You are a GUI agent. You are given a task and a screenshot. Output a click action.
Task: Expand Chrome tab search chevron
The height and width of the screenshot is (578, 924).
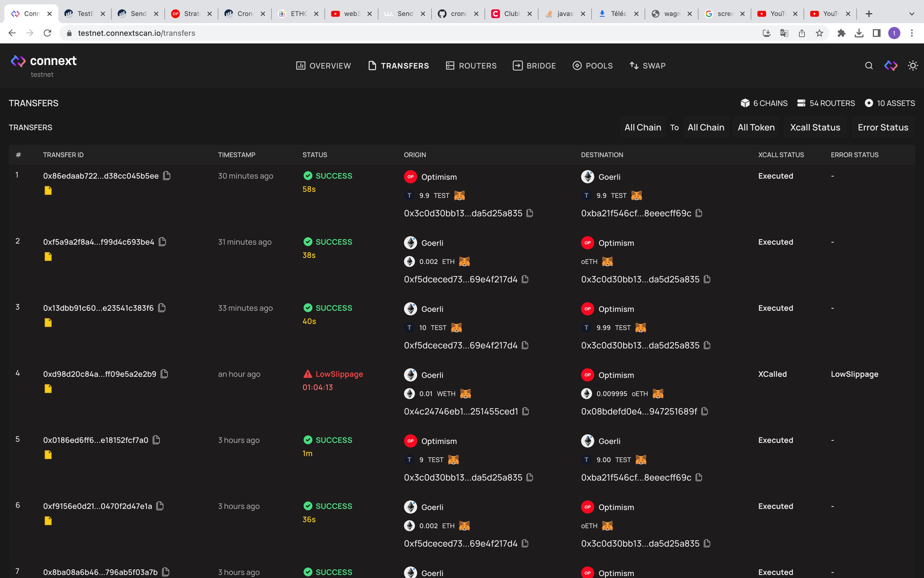click(912, 14)
